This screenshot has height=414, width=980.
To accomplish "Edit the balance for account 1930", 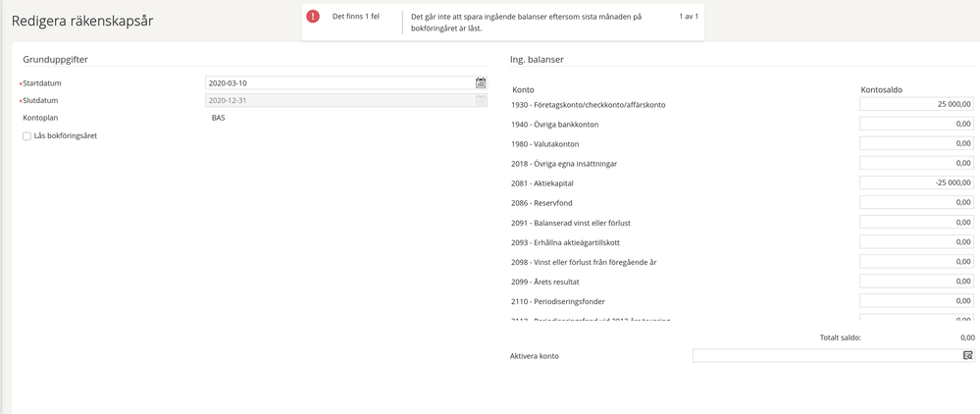I will [x=916, y=104].
